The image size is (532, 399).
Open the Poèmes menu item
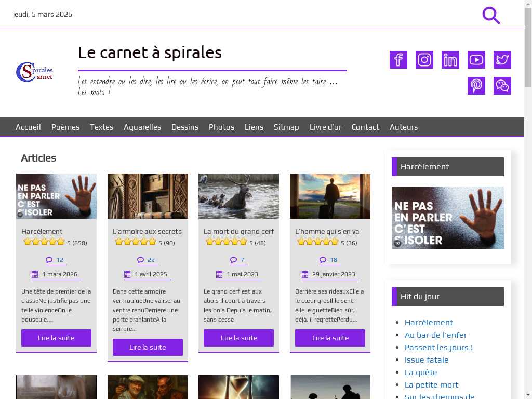tap(65, 127)
